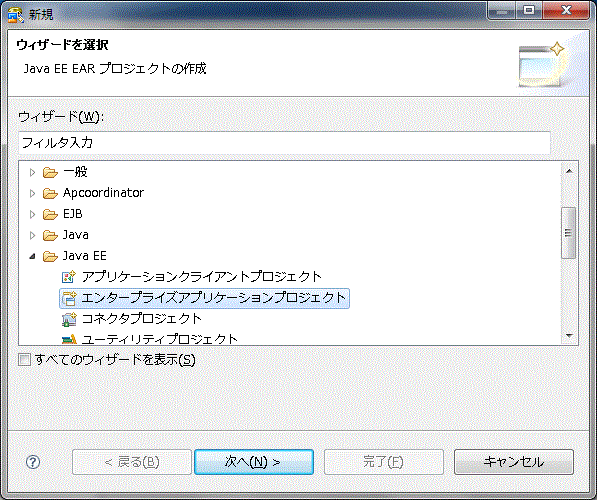Expand the 一般 tree node

point(32,173)
